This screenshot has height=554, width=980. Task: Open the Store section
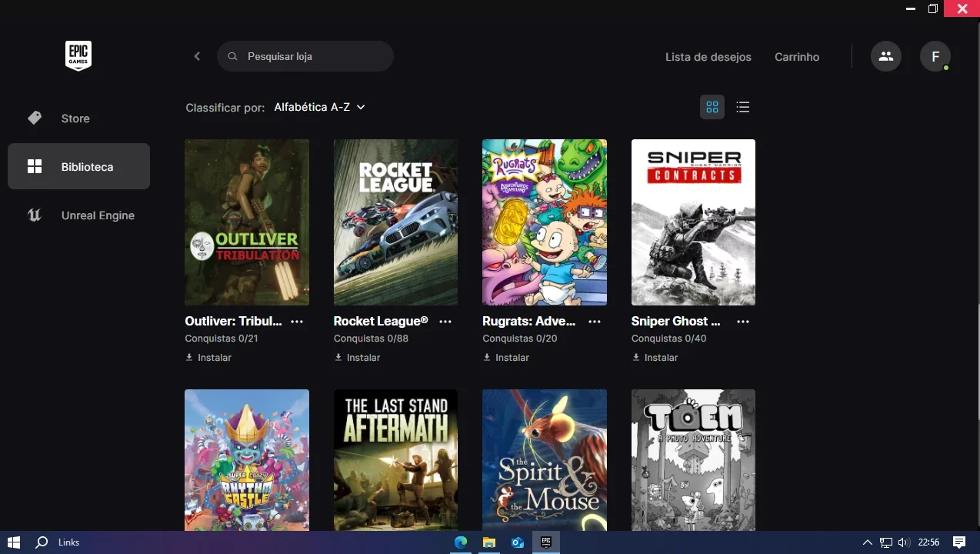(x=78, y=118)
